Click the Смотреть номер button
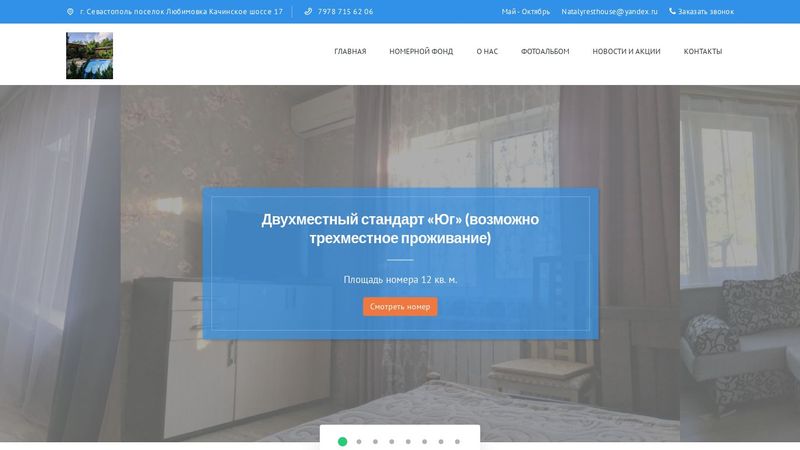The height and width of the screenshot is (450, 800). 400,307
